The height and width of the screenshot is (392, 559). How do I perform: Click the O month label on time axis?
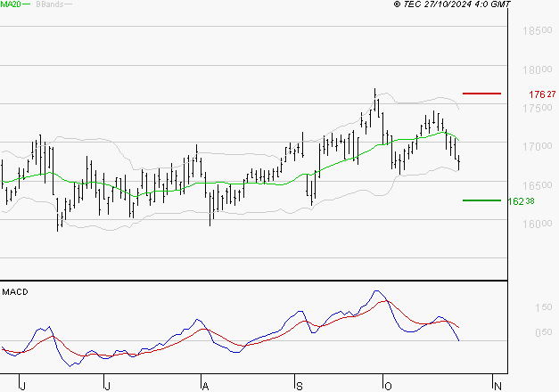tap(388, 387)
